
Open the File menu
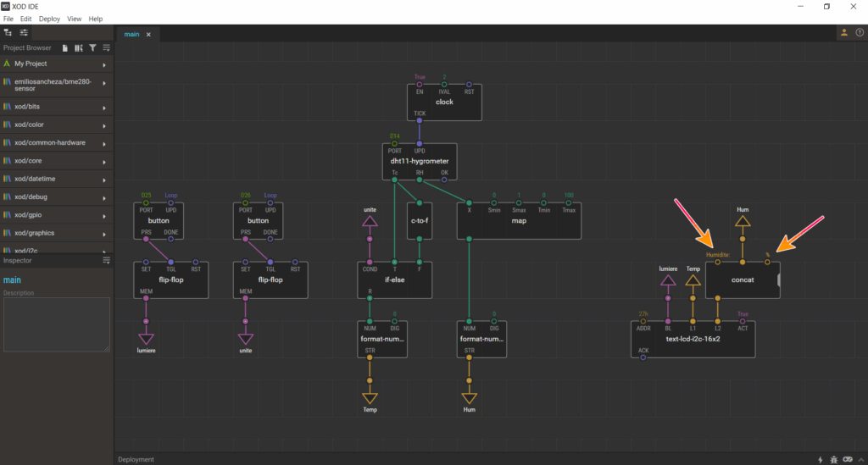coord(8,19)
